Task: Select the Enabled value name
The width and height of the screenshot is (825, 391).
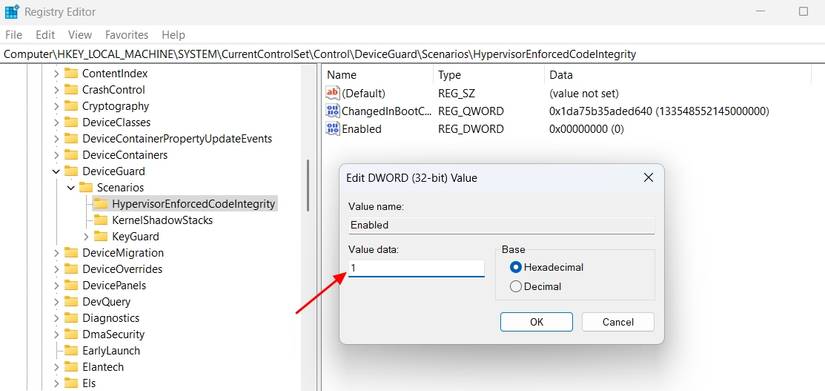Action: click(x=362, y=129)
